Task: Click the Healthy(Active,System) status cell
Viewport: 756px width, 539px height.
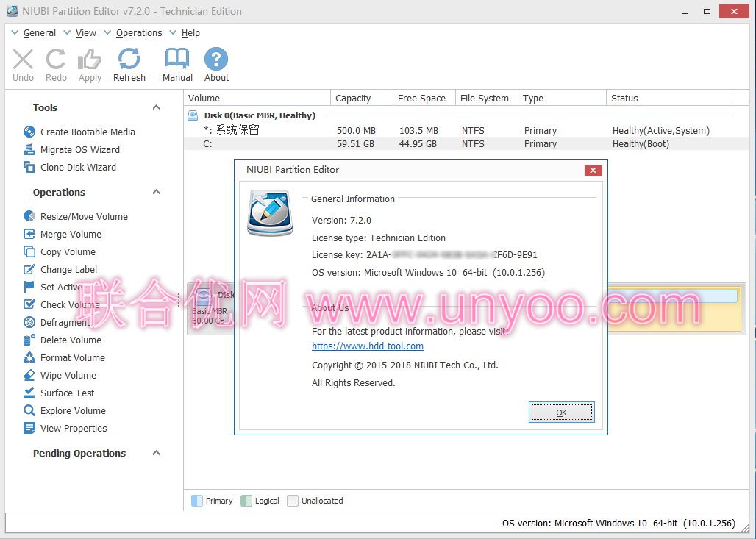Action: point(661,131)
